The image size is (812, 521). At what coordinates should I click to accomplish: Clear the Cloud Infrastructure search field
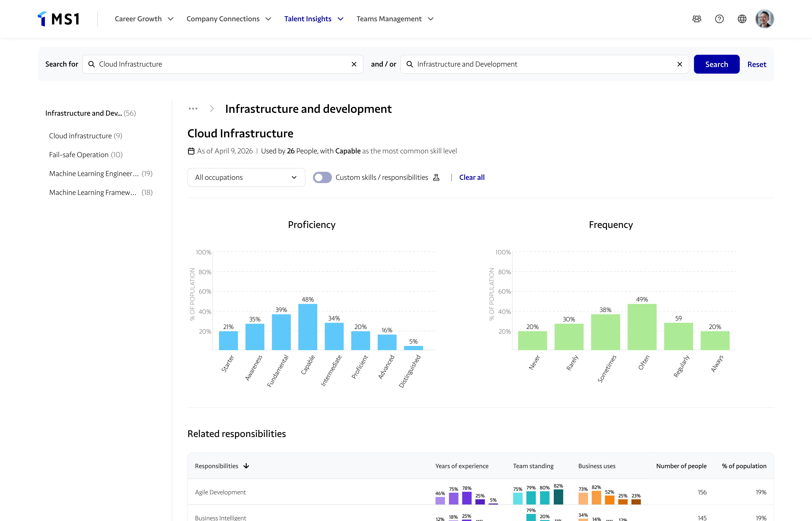click(354, 64)
